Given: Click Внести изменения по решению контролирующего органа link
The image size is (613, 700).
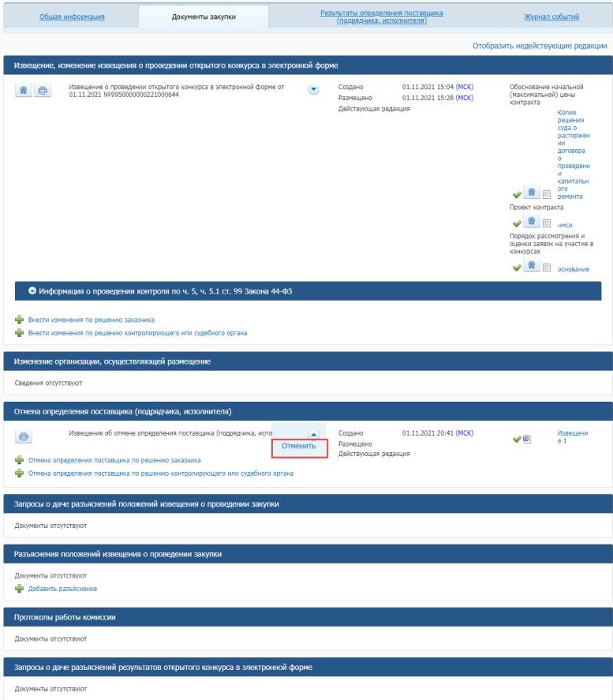Looking at the screenshot, I should 137,332.
